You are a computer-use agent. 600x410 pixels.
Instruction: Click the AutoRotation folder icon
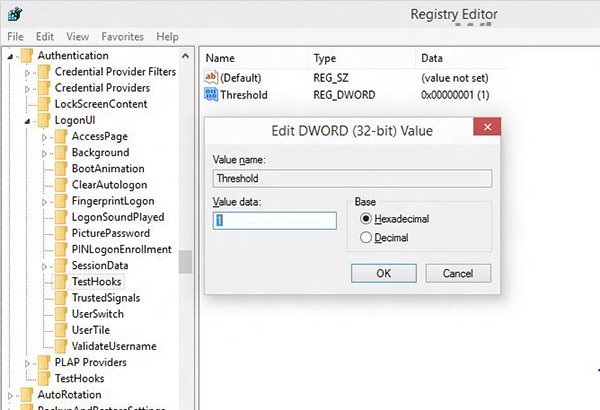pos(27,395)
